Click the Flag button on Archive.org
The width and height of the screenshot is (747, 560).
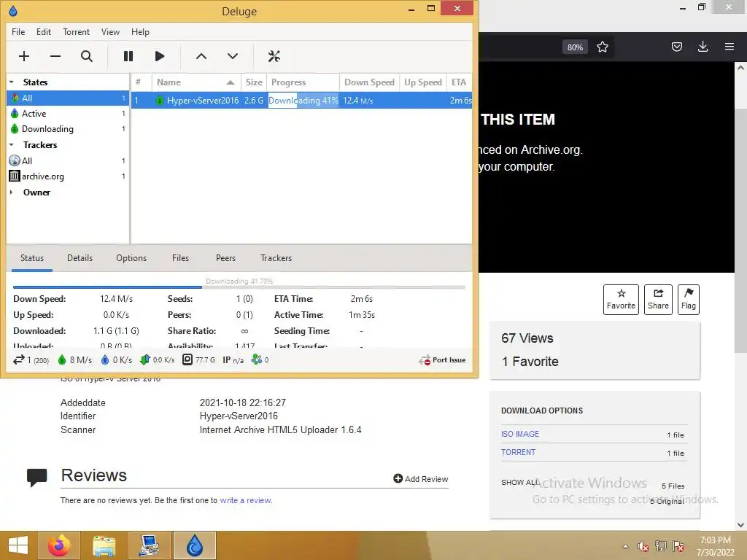[689, 300]
